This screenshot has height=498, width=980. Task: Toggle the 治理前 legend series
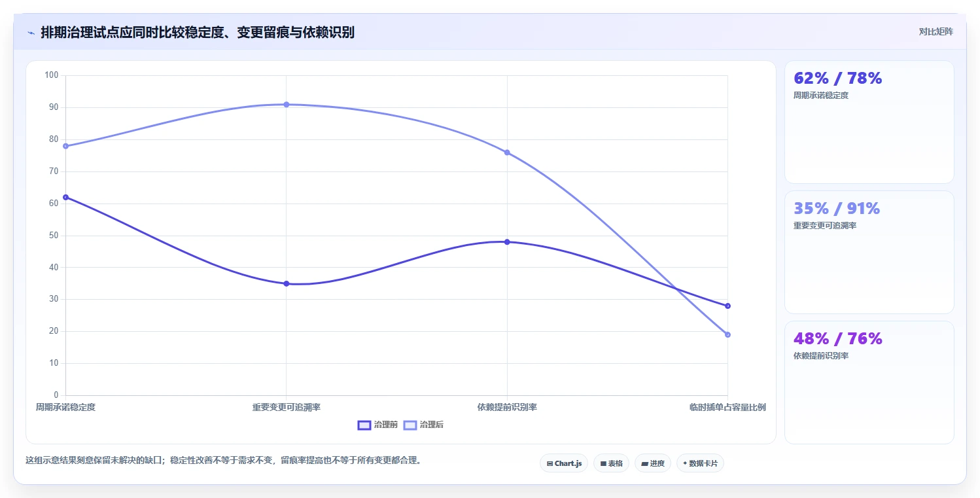[377, 425]
